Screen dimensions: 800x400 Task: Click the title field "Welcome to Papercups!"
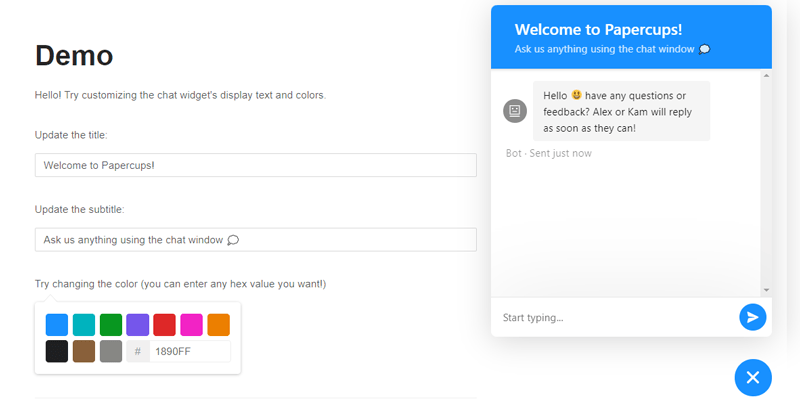coord(255,165)
